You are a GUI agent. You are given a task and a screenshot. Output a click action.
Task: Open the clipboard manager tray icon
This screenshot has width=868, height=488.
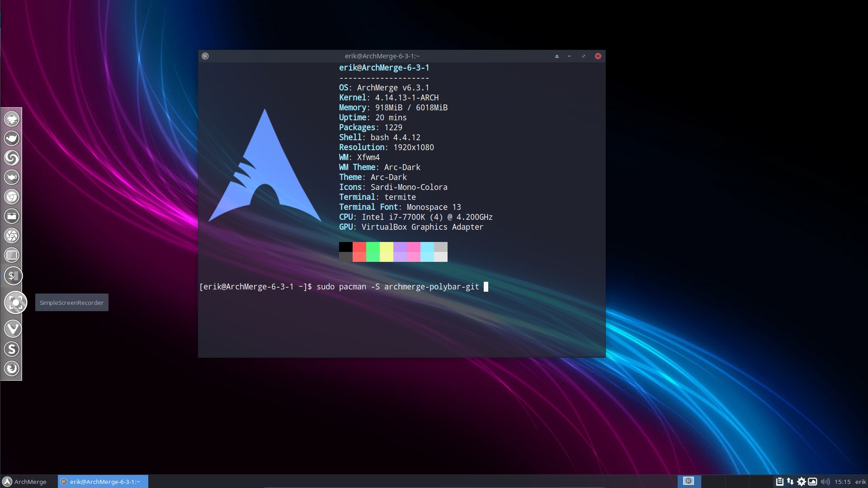(780, 482)
